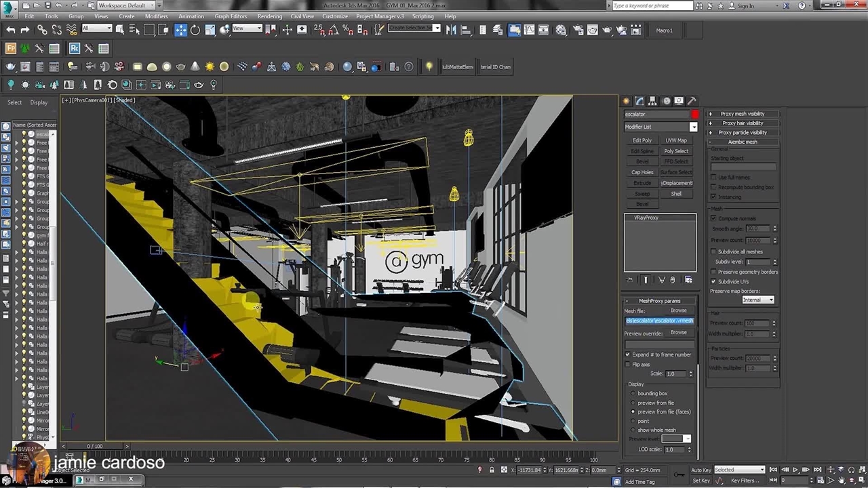Open the Utilities hammer panel icon
The image size is (868, 488).
point(692,101)
